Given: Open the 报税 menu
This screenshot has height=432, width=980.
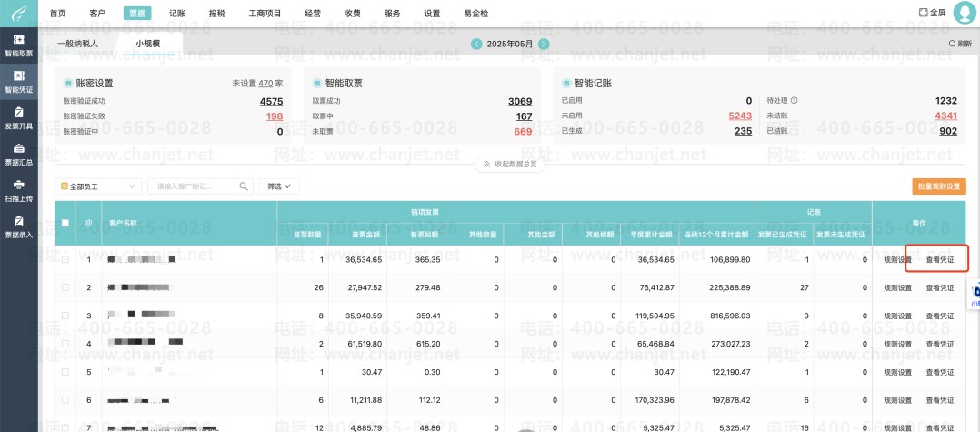Looking at the screenshot, I should pos(217,13).
